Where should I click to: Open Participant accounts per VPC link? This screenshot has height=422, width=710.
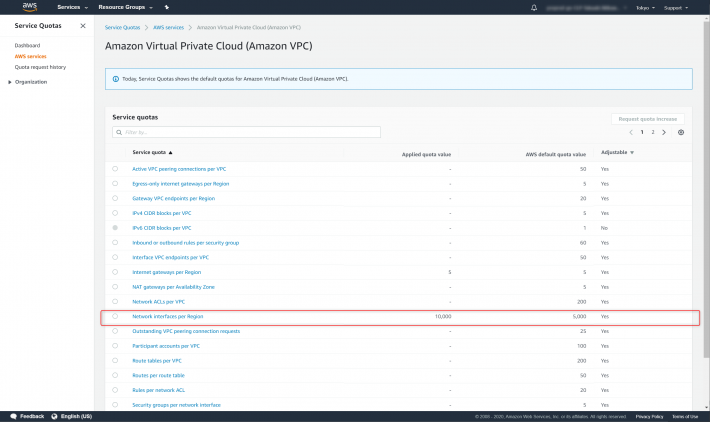click(x=166, y=346)
